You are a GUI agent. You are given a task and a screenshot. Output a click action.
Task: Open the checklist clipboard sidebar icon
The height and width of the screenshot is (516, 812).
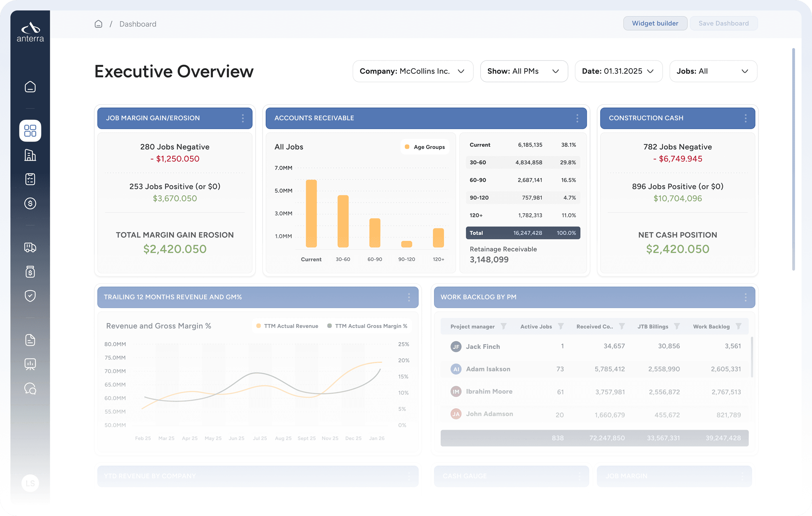tap(30, 179)
